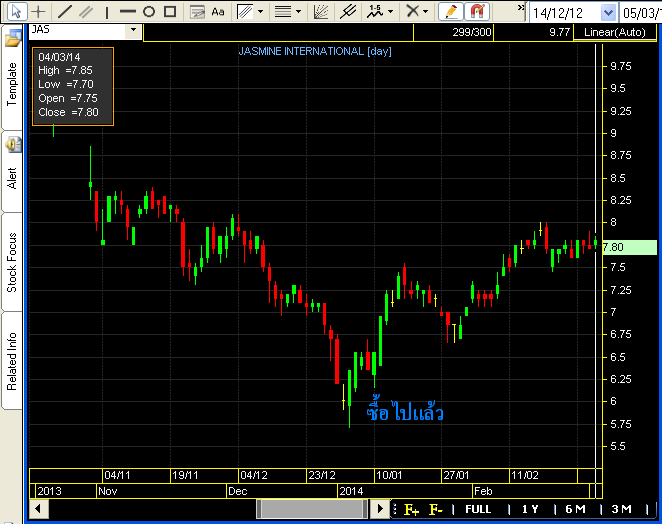Open the Stock Focus side tab
662x524 pixels.
(x=12, y=263)
